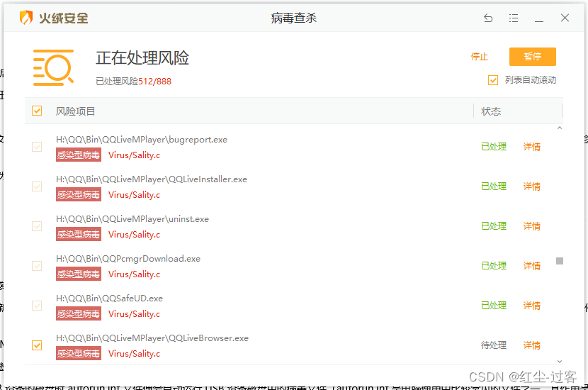588x390 pixels.
Task: Click the 感染型病毒 tag under uninst.exe
Action: pyautogui.click(x=79, y=235)
